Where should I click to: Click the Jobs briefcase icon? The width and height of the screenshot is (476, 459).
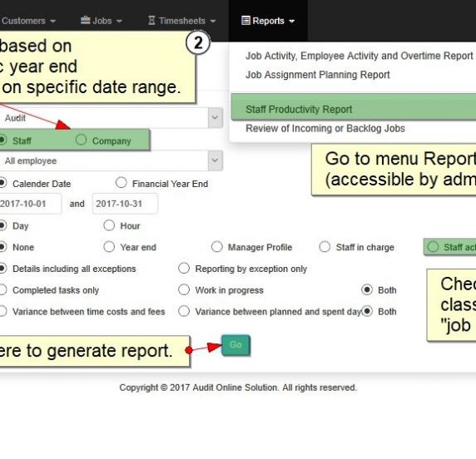86,20
